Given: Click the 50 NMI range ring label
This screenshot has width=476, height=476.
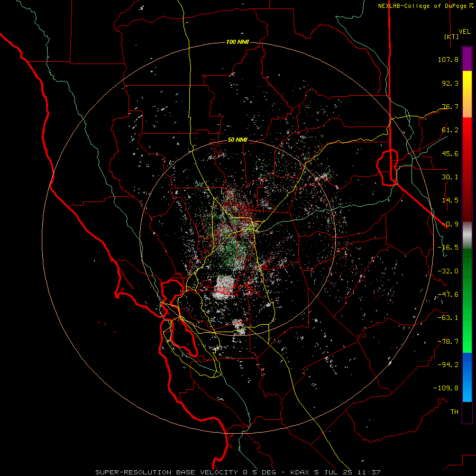Looking at the screenshot, I should click(x=237, y=140).
